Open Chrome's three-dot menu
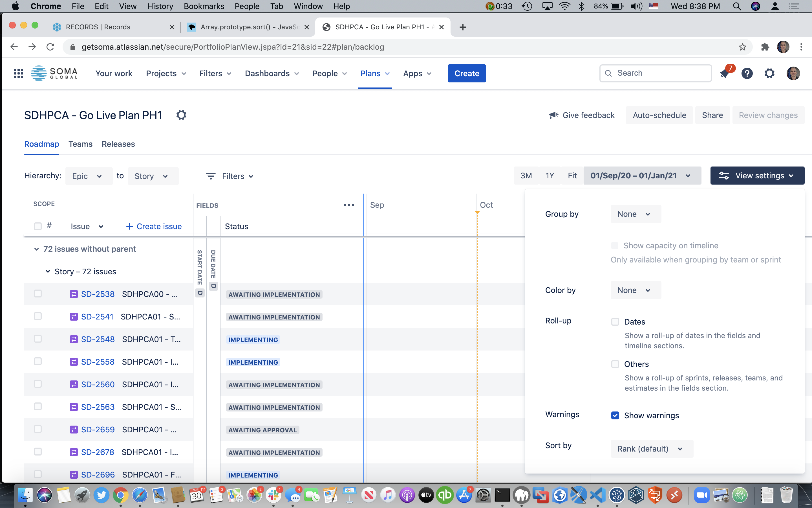This screenshot has width=812, height=508. click(801, 47)
